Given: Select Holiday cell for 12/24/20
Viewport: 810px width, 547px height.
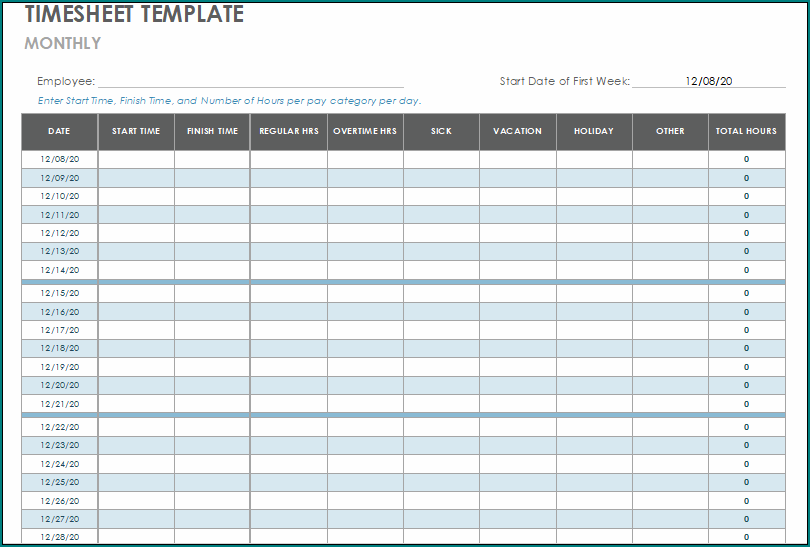Looking at the screenshot, I should [x=594, y=464].
